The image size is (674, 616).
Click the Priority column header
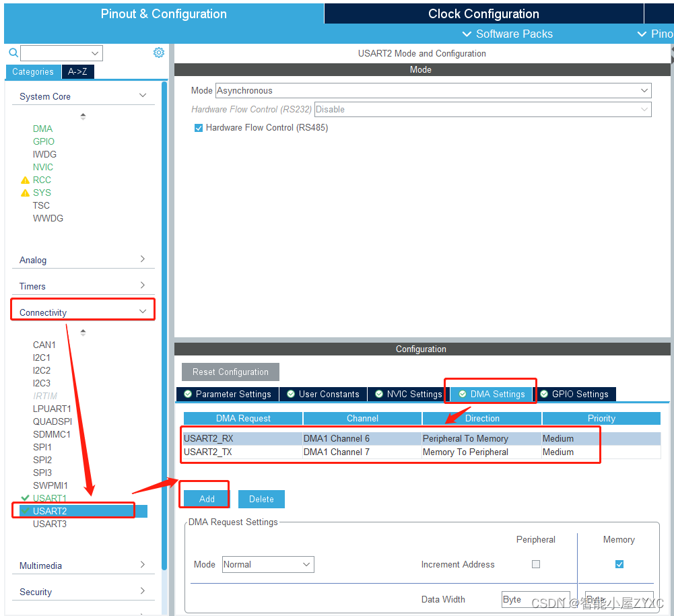coord(601,418)
